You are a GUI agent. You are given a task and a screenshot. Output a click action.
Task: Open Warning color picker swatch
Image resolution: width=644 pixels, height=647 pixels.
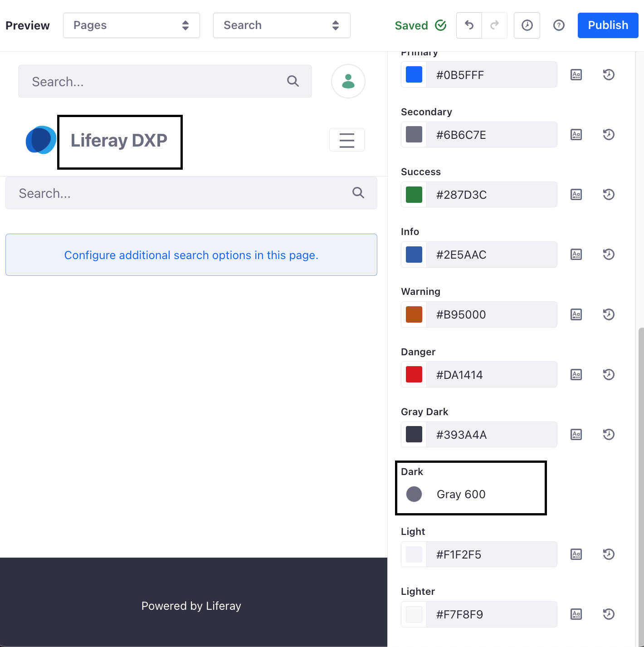point(414,314)
